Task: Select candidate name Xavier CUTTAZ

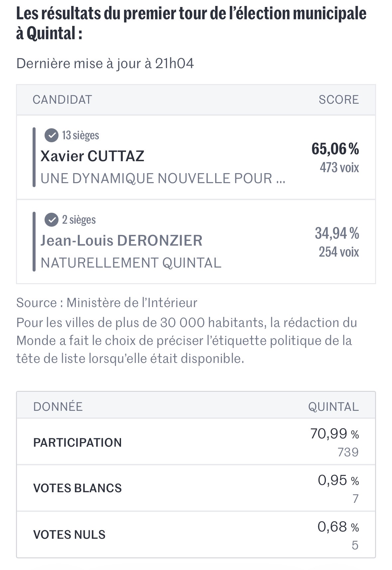Action: point(92,156)
